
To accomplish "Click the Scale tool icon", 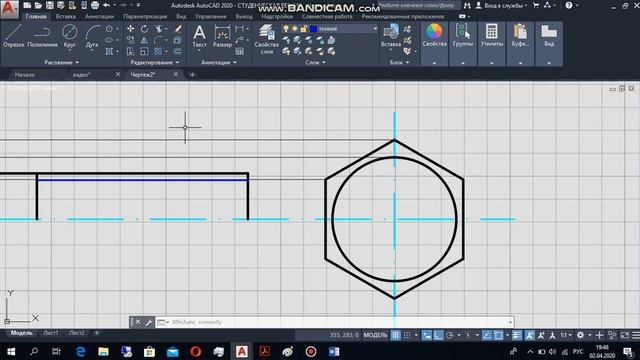I will click(x=144, y=51).
